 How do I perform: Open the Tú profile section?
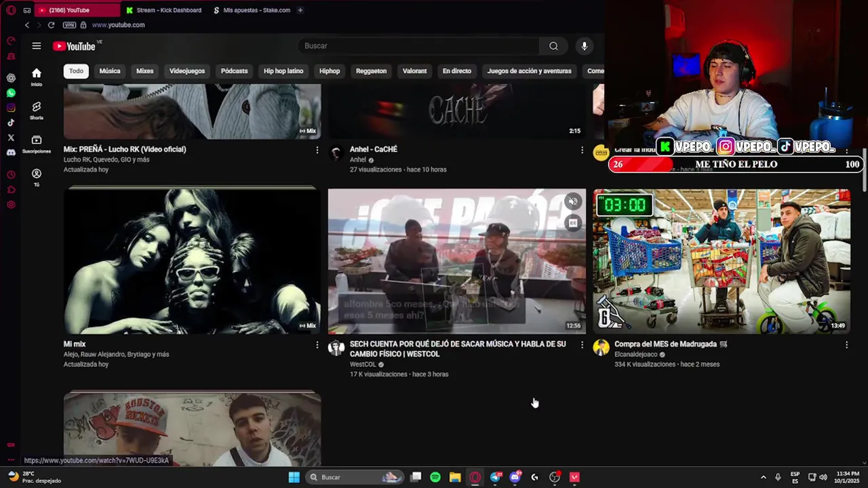coord(37,178)
